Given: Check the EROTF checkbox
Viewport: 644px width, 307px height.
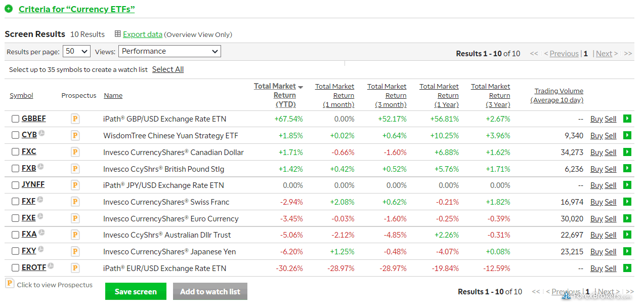Looking at the screenshot, I should (16, 268).
